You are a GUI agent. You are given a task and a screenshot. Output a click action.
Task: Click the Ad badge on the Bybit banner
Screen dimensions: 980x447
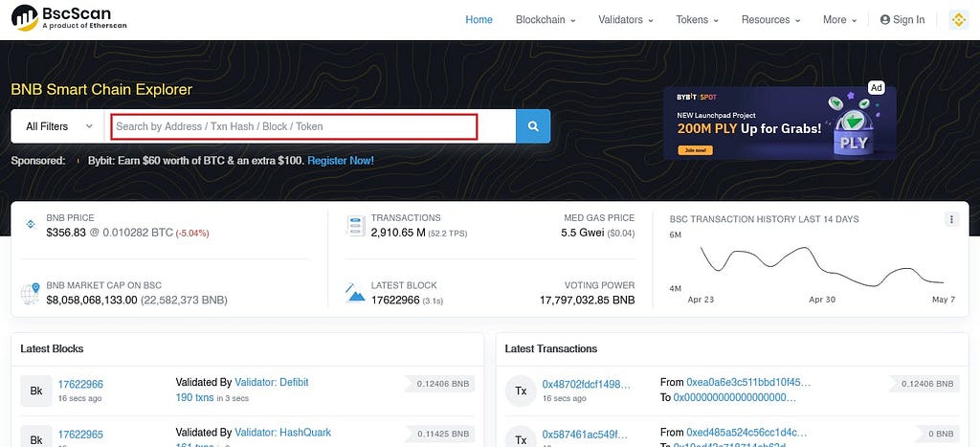coord(877,88)
